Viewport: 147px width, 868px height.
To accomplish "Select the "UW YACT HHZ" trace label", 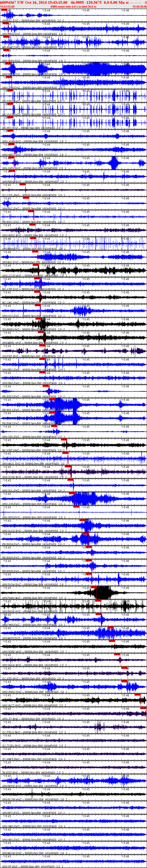I will pos(34,706).
